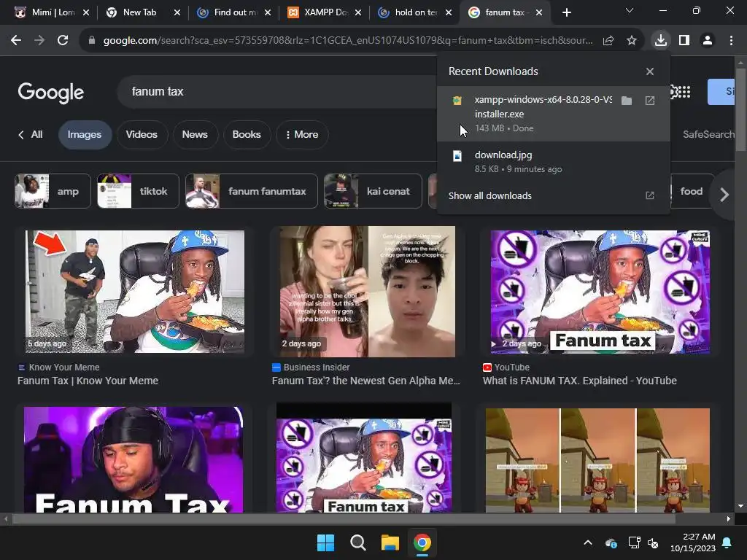
Task: View site information lock icon
Action: pyautogui.click(x=92, y=41)
